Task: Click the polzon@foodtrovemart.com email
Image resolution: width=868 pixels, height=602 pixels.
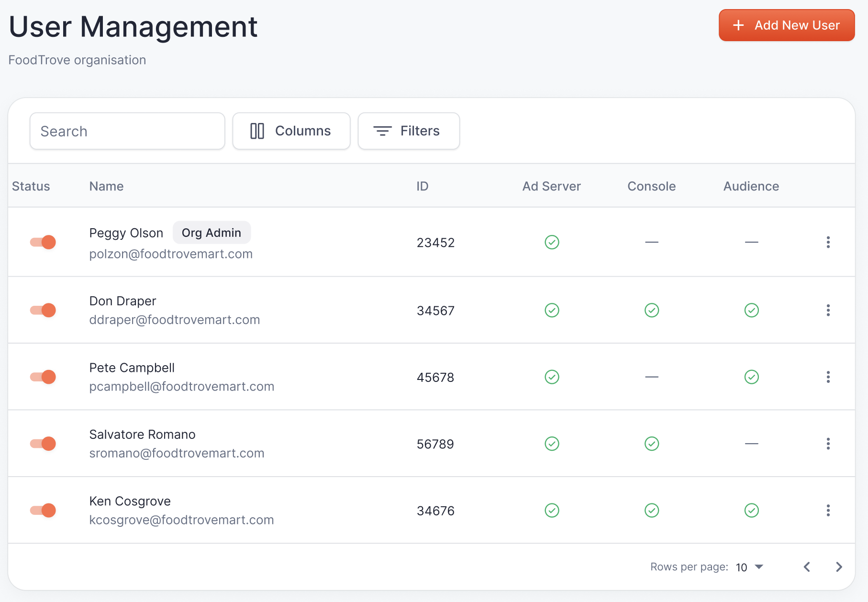Action: click(171, 254)
